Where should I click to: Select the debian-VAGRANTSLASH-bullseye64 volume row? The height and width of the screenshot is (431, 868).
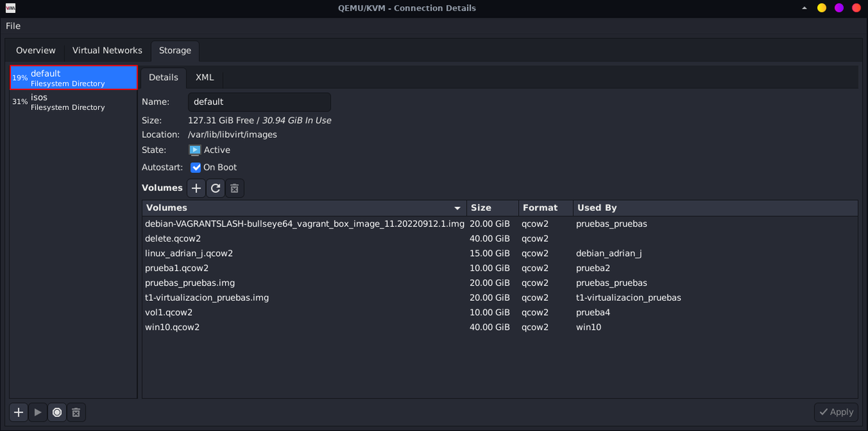pos(500,223)
